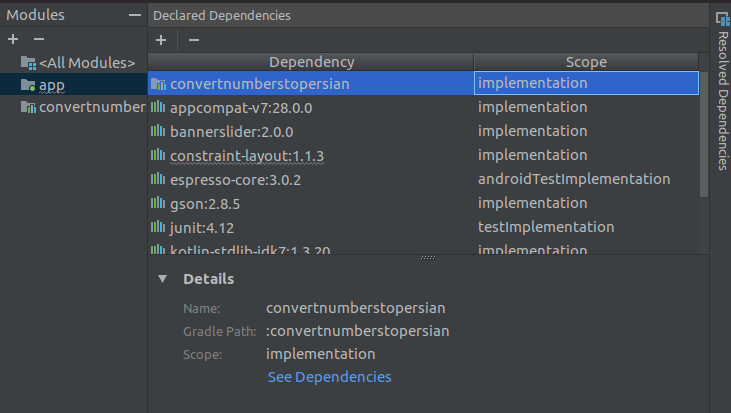The width and height of the screenshot is (731, 413).
Task: Click the All Modules folder icon
Action: (28, 62)
